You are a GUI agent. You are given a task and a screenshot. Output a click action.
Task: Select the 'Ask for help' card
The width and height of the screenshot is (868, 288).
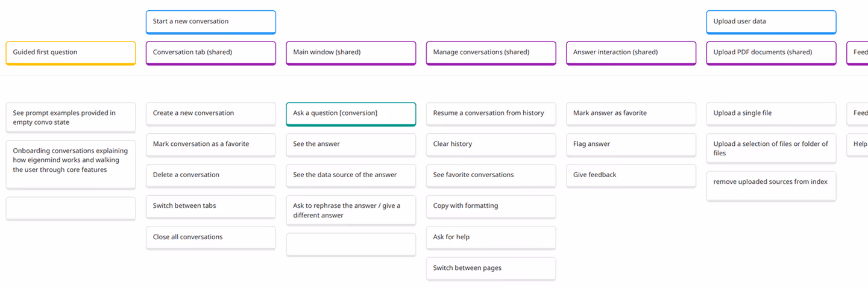tap(491, 238)
